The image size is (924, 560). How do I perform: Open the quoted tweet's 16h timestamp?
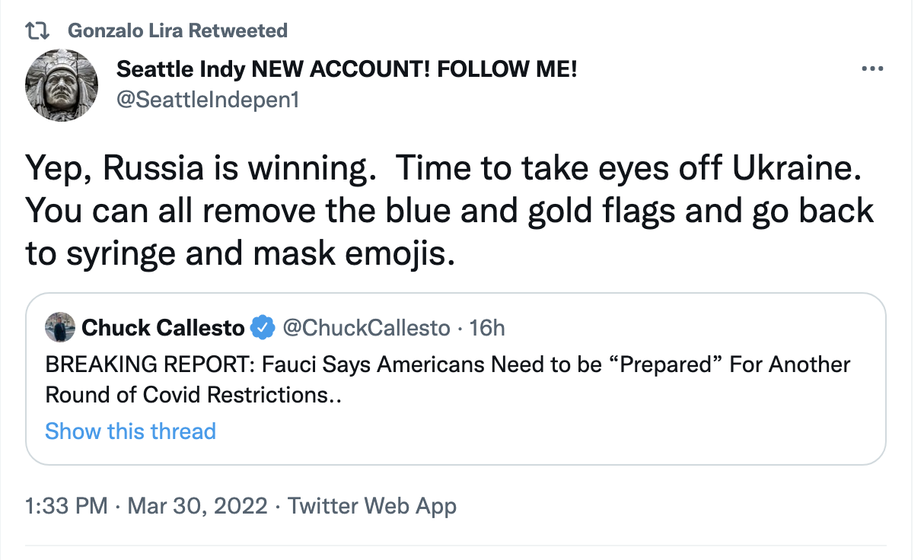pos(487,328)
